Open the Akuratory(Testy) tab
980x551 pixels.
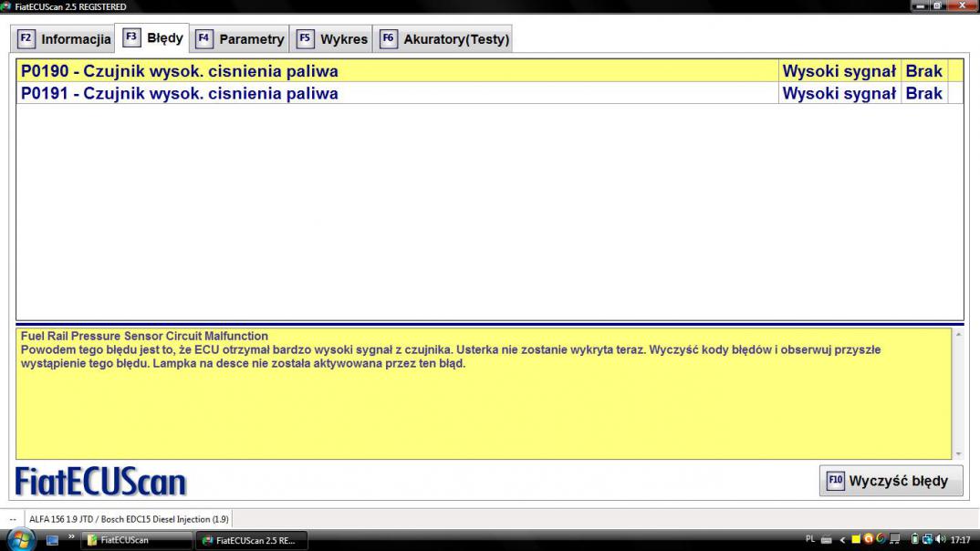(443, 38)
